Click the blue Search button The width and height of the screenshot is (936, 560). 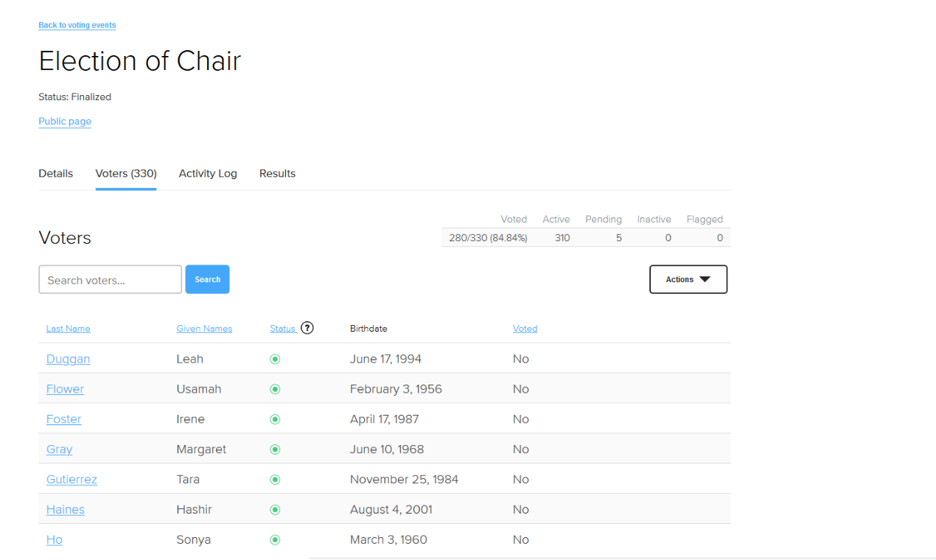207,279
